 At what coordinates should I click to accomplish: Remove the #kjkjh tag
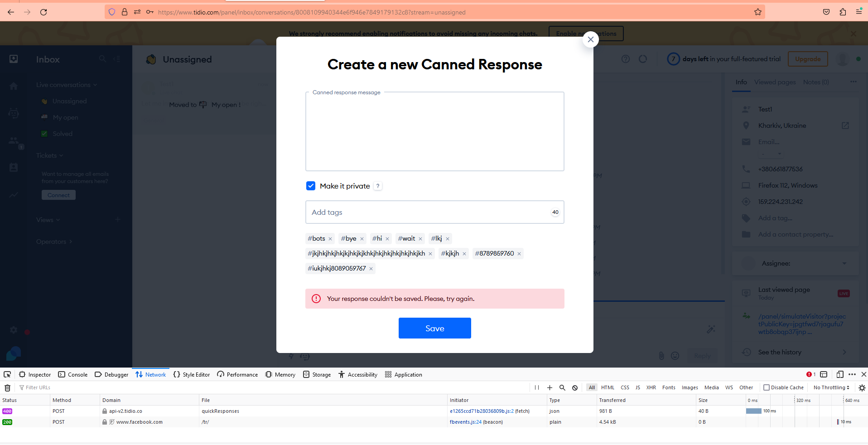(x=464, y=254)
